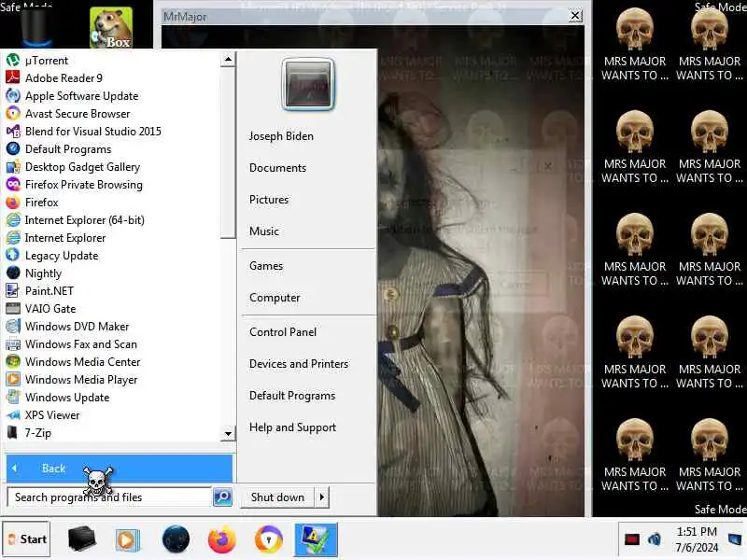
Task: Open Devices and Printers
Action: click(x=299, y=364)
